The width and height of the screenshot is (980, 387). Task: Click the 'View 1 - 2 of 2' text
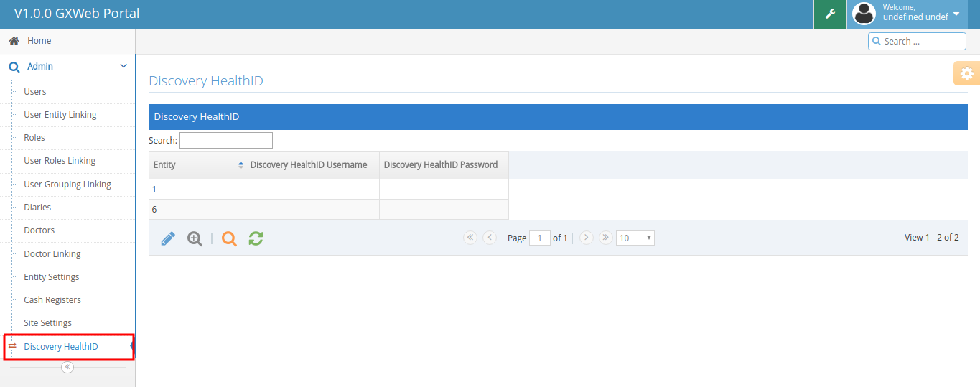(x=931, y=238)
